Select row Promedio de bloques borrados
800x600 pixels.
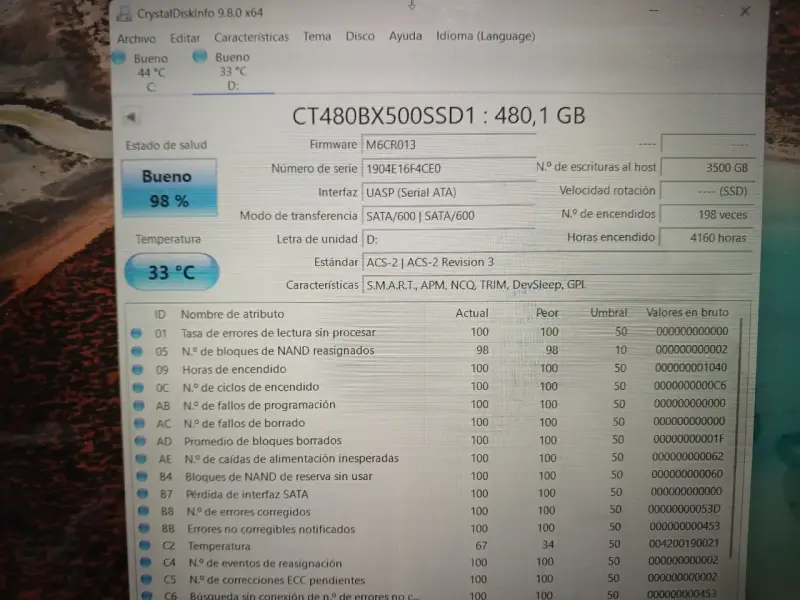[x=433, y=440]
